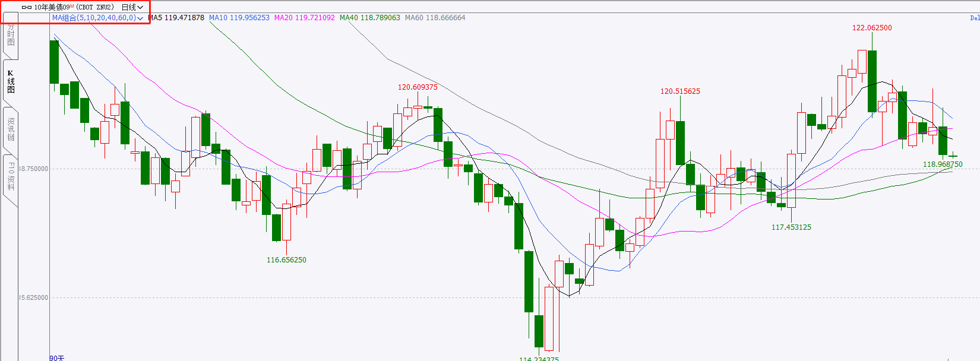The width and height of the screenshot is (980, 361).
Task: Click the 120.515625 peak price label
Action: (680, 91)
